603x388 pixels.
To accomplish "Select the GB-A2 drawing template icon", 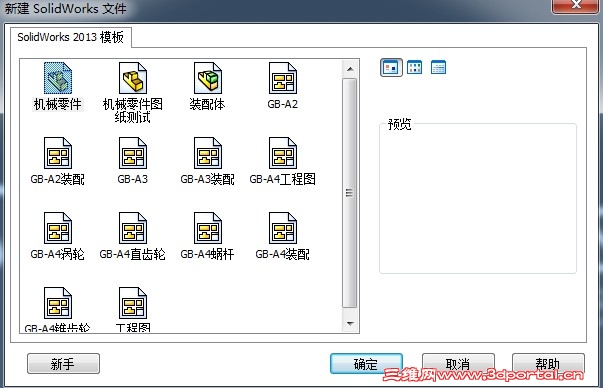I will coord(283,78).
